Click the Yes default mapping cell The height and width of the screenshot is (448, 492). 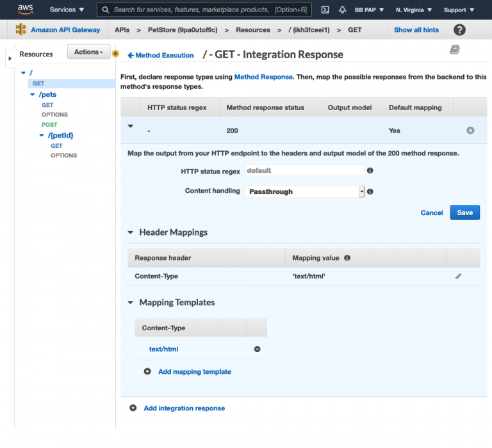395,131
